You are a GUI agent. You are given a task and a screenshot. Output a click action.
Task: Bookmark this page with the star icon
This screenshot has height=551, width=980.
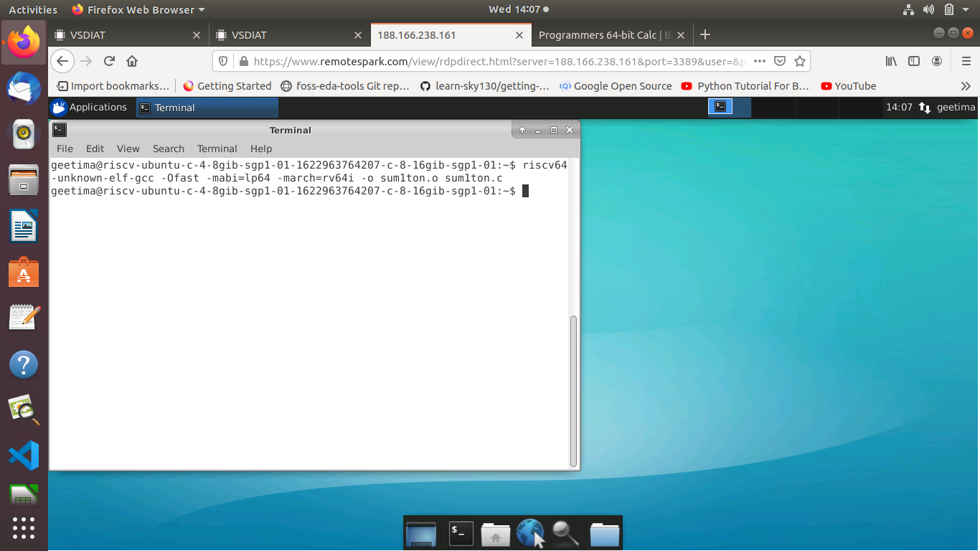[x=800, y=62]
